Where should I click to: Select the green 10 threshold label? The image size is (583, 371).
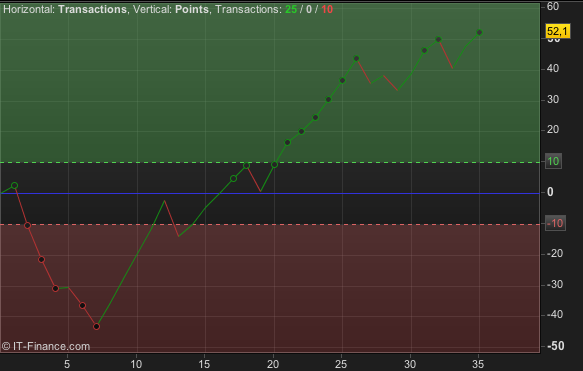click(553, 161)
